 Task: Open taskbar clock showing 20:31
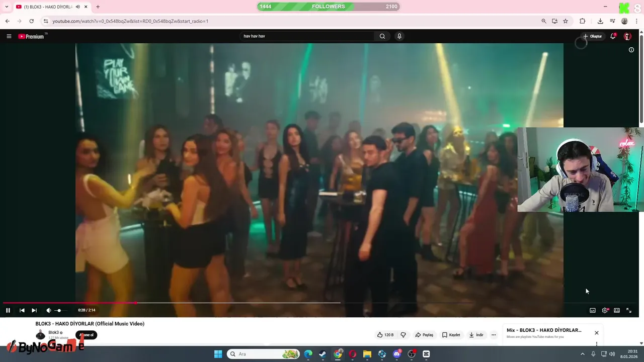(629, 354)
